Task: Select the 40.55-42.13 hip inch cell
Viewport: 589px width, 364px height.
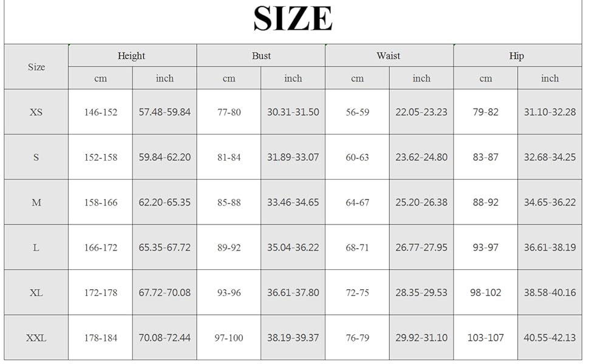Action: [550, 338]
